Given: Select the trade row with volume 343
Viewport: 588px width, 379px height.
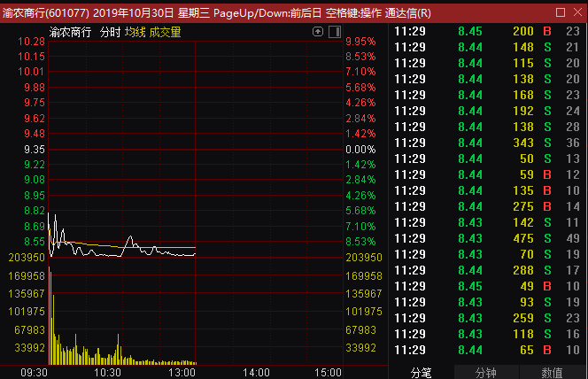Looking at the screenshot, I should pyautogui.click(x=487, y=143).
